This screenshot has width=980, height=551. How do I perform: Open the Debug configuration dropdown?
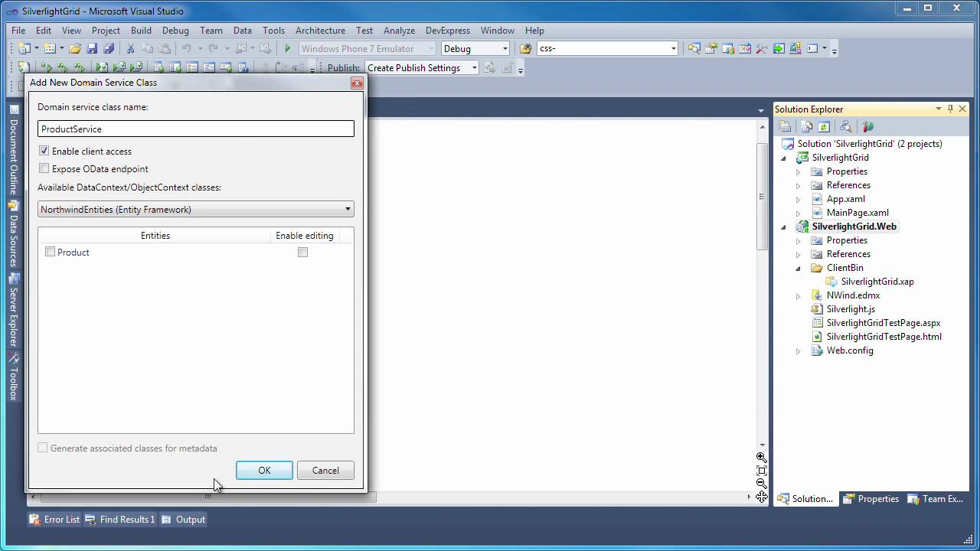point(475,48)
